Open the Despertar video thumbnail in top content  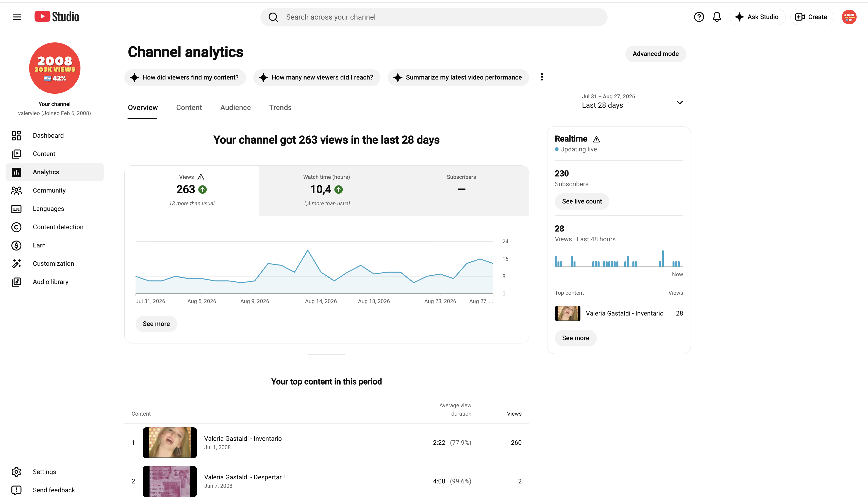[x=170, y=481]
